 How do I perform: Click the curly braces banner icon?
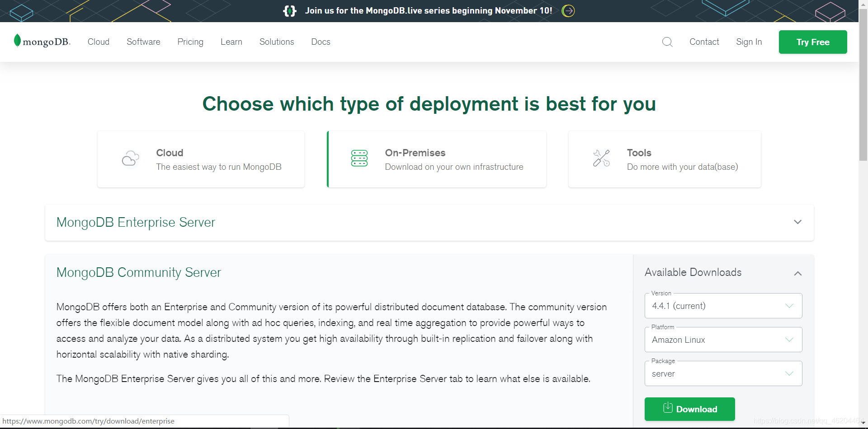pos(290,11)
